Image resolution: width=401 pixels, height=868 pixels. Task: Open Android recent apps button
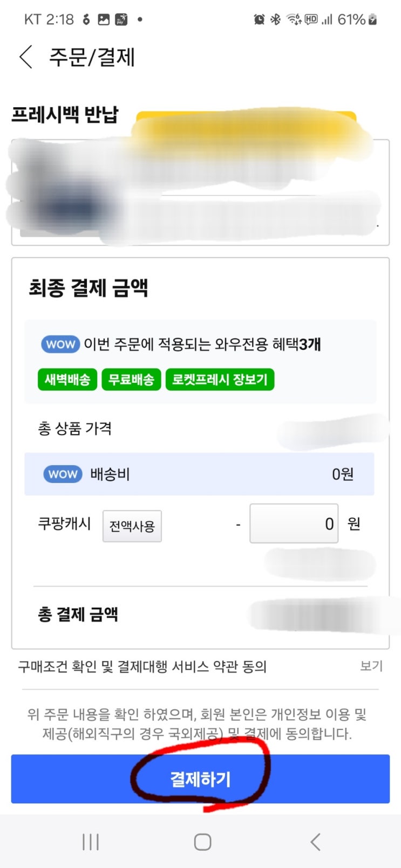tap(91, 842)
